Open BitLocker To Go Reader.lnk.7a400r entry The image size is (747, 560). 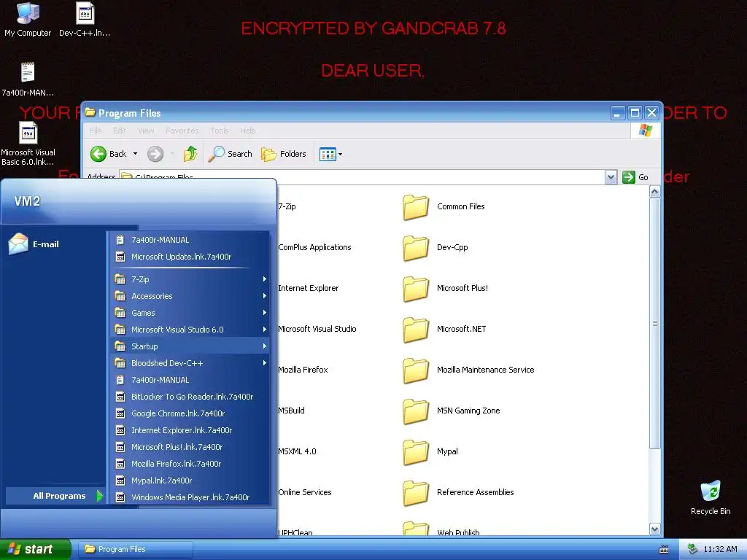point(190,397)
